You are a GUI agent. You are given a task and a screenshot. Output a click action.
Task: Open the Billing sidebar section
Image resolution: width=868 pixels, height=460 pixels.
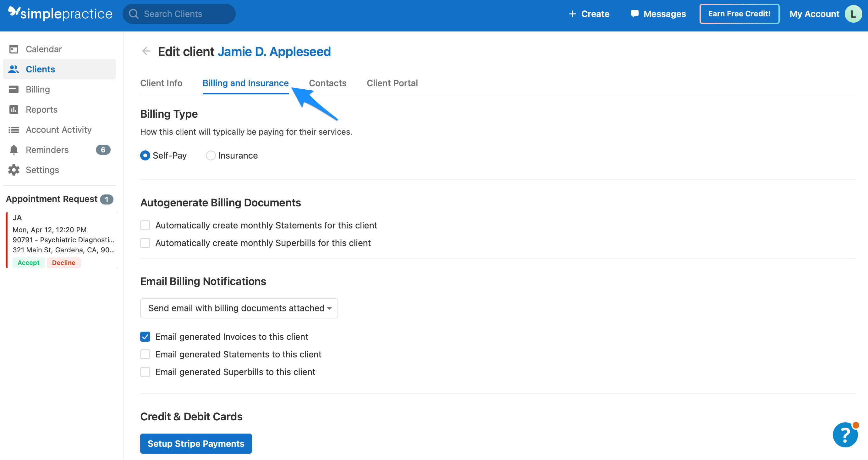pyautogui.click(x=37, y=89)
